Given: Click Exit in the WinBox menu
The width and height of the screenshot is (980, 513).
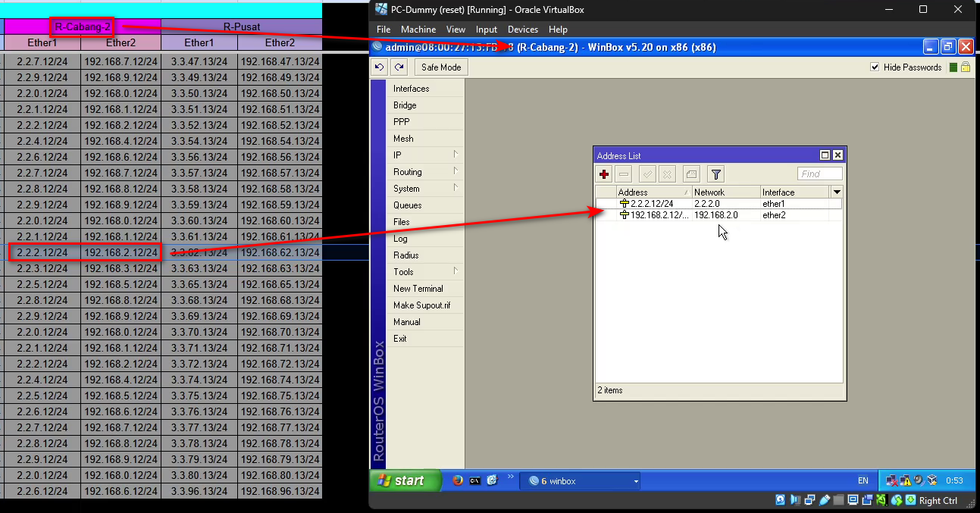Looking at the screenshot, I should [x=425, y=339].
